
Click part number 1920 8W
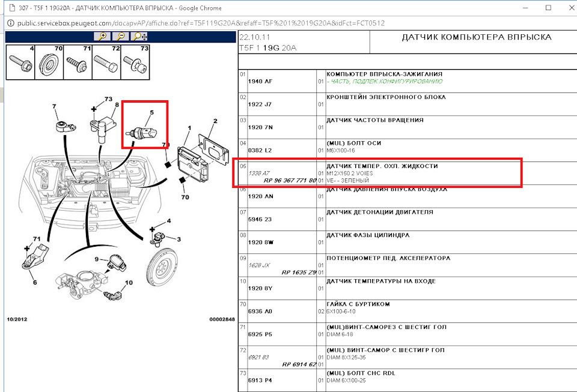(260, 243)
